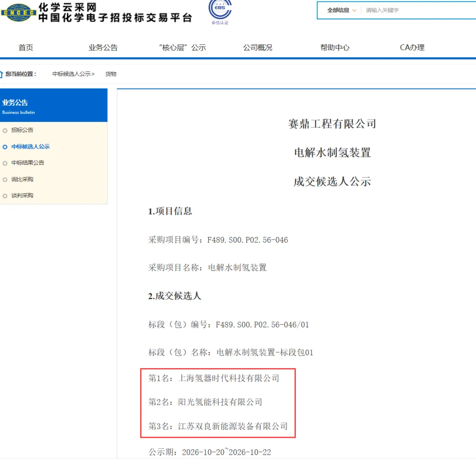The height and width of the screenshot is (459, 476).
Task: Click the 业务公告 sidebar header
Action: (x=54, y=105)
